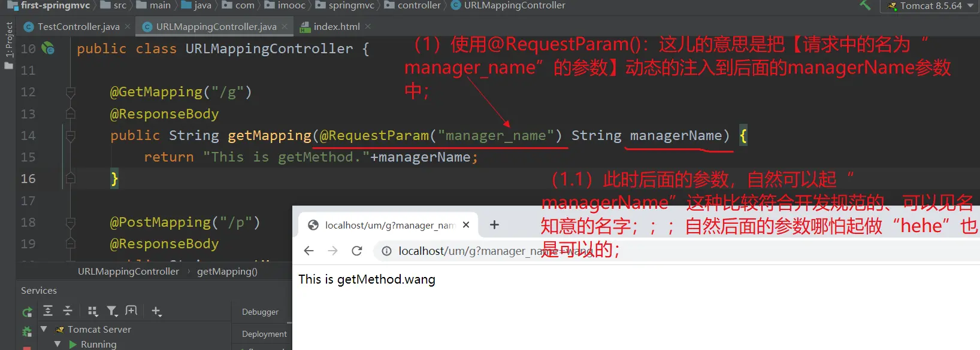The image size is (980, 350).
Task: Open the Project tool window sidebar button
Action: [x=8, y=45]
